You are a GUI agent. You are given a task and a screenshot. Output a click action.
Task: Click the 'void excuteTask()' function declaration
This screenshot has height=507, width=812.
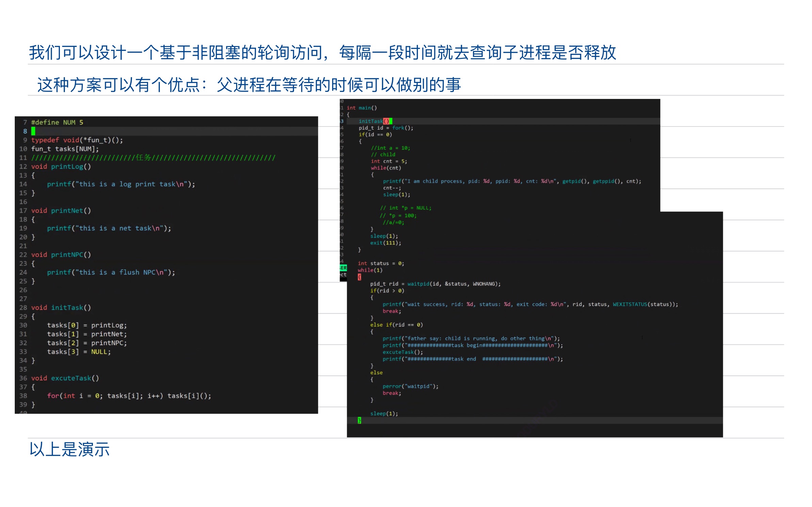tap(65, 378)
